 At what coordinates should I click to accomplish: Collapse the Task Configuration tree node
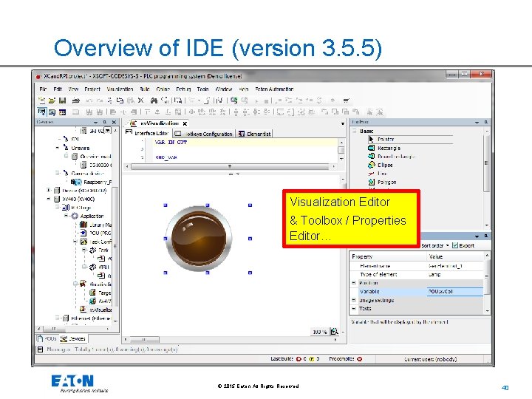click(x=75, y=242)
